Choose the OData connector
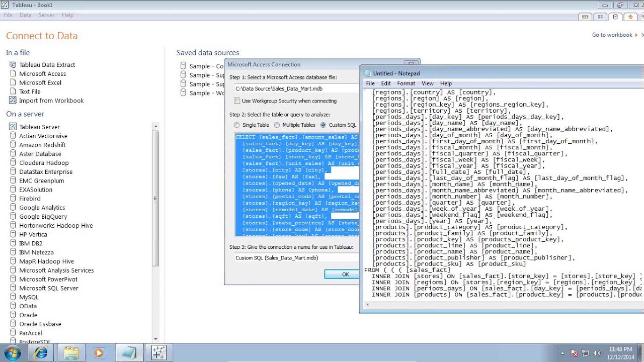Screen dimensions: 644x362 (x=28, y=306)
